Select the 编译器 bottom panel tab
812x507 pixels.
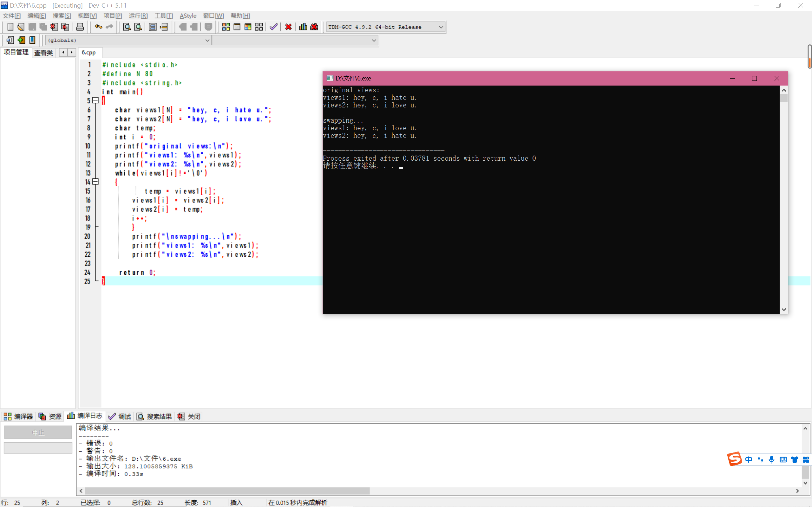[18, 416]
